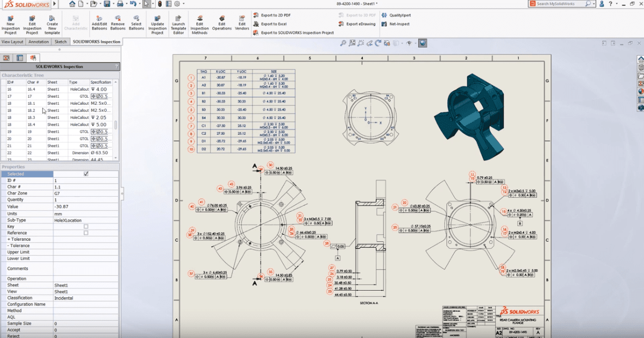644x338 pixels.
Task: Click the Home icon in title bar
Action: click(x=72, y=4)
